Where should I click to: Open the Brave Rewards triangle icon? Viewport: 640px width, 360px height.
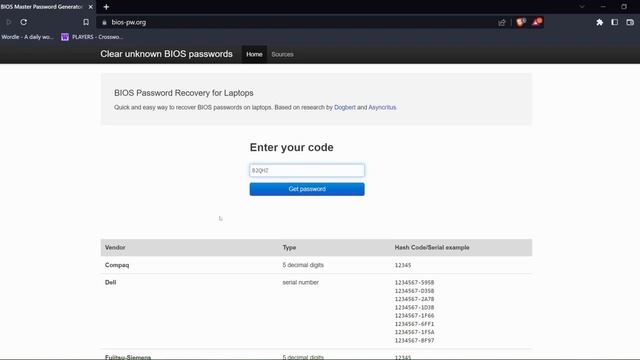[537, 22]
